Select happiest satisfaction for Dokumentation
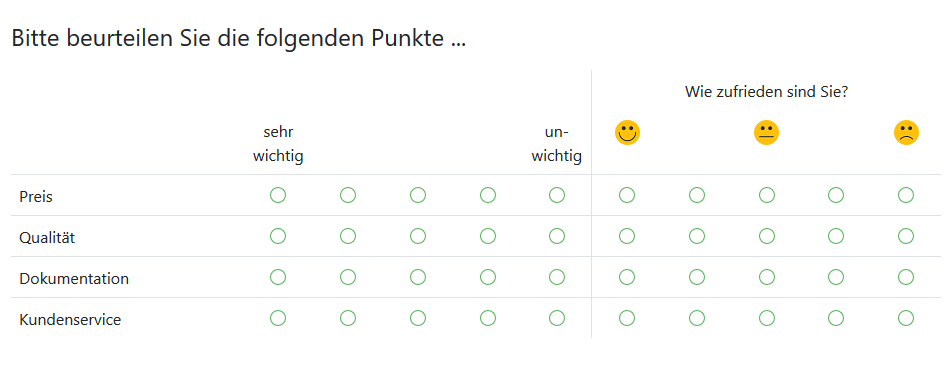The width and height of the screenshot is (950, 366). (627, 277)
